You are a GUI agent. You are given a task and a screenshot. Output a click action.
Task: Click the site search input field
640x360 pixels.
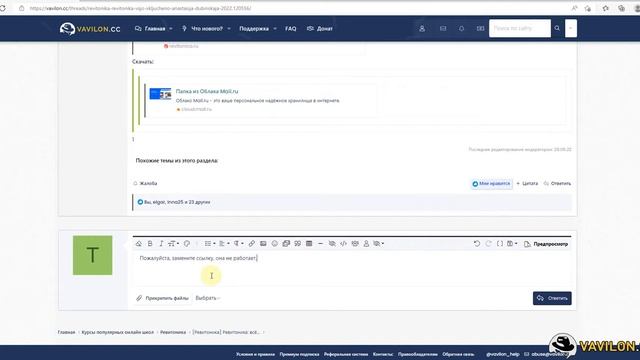click(x=520, y=29)
